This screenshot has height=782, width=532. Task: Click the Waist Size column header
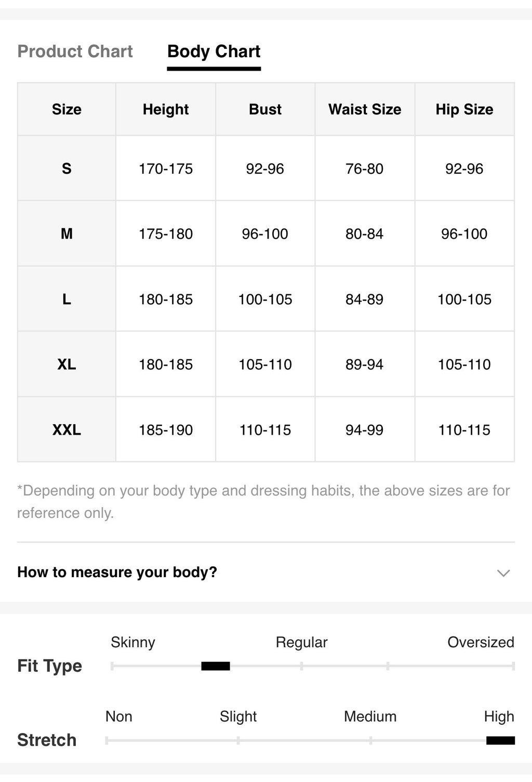click(x=365, y=110)
